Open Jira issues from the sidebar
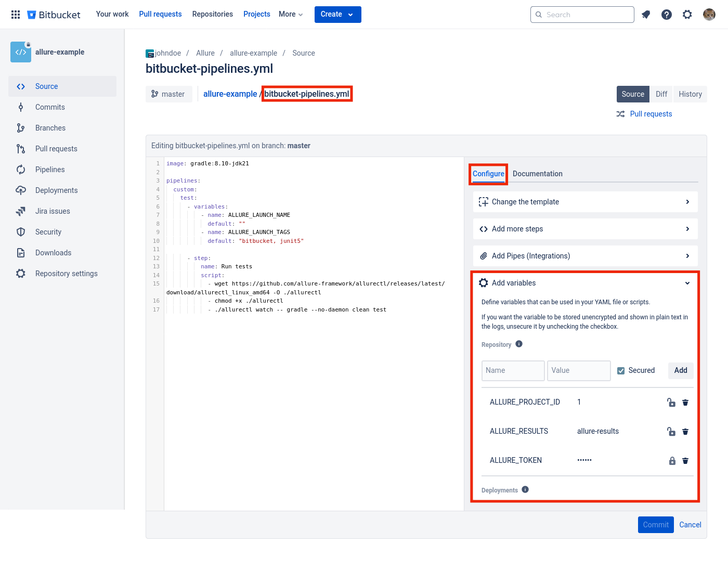 (52, 211)
